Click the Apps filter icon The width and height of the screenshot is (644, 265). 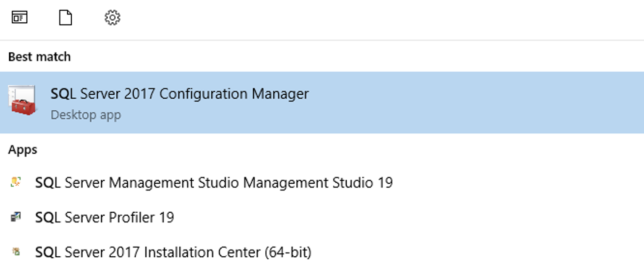tap(19, 18)
